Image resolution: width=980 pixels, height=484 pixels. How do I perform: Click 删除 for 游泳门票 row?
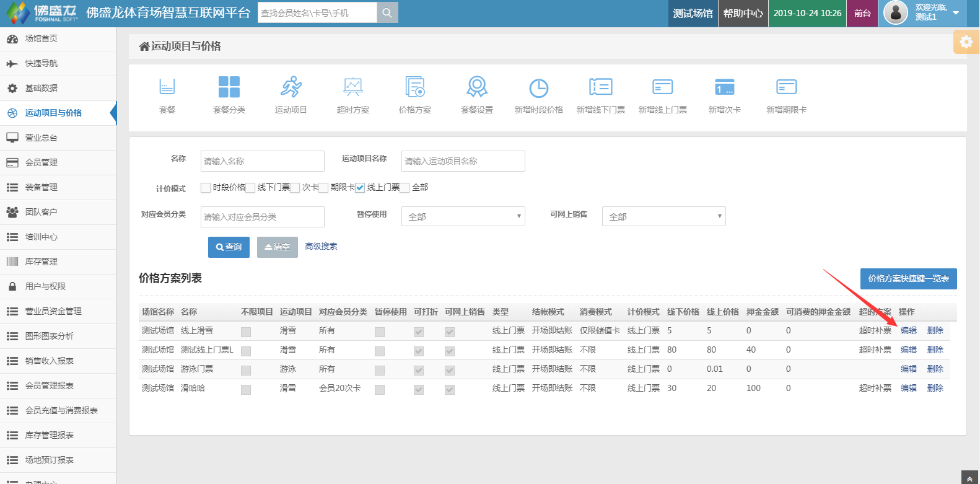(935, 369)
